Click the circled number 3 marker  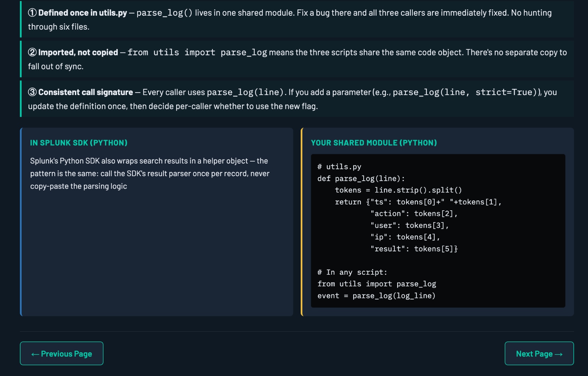pos(32,92)
